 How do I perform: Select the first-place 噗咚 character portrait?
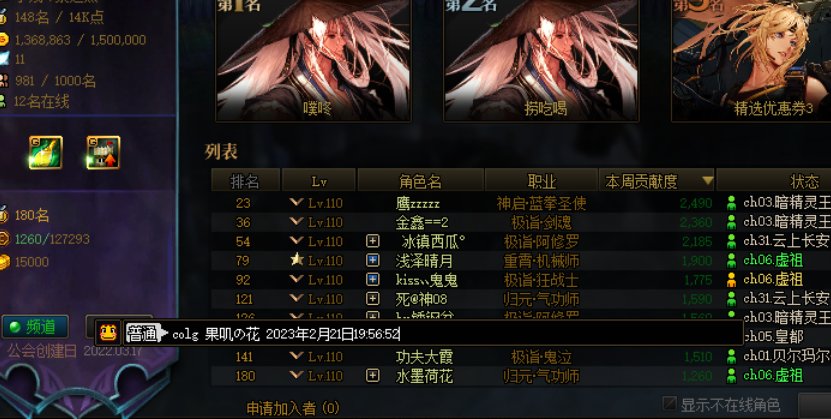(313, 60)
